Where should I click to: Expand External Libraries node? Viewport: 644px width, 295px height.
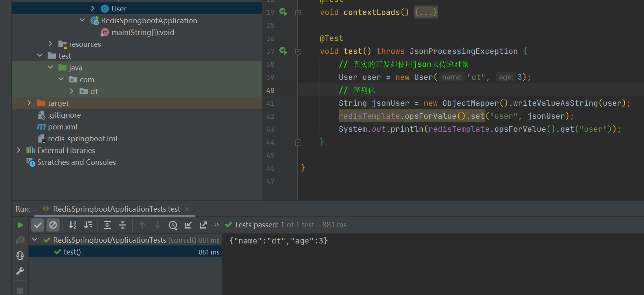18,150
